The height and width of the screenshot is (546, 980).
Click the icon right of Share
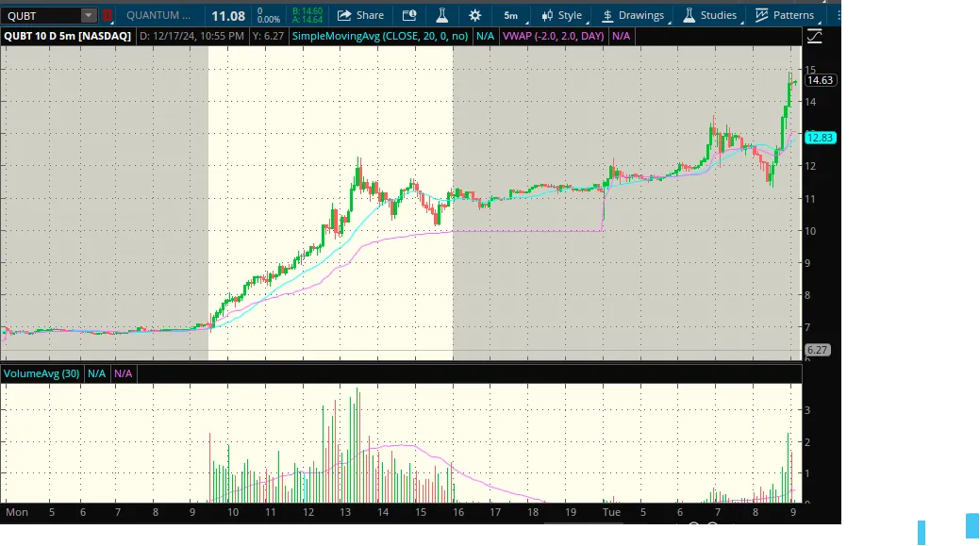pyautogui.click(x=408, y=15)
